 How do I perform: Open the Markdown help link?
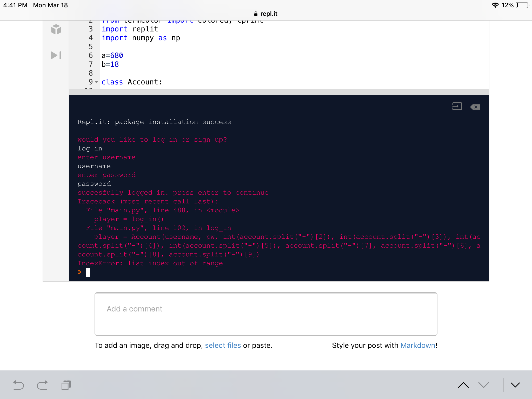[418, 345]
